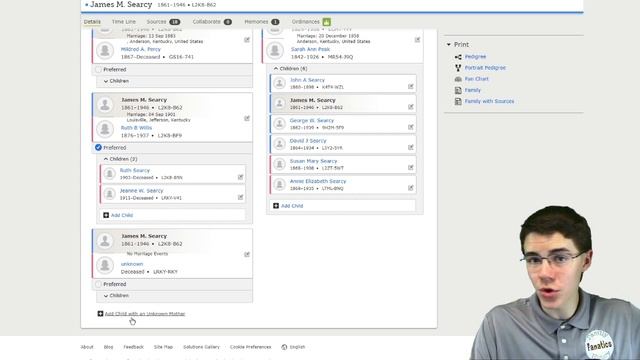Click Ruth B. Willis portrait icon
This screenshot has height=360, width=640.
[x=105, y=129]
